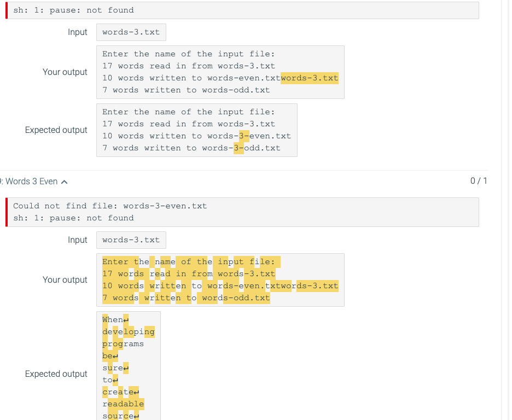
Task: Click the word developing in expected output
Action: click(x=129, y=331)
